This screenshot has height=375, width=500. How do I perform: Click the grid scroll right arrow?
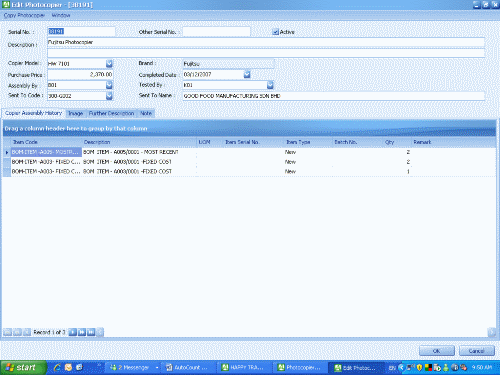(491, 332)
